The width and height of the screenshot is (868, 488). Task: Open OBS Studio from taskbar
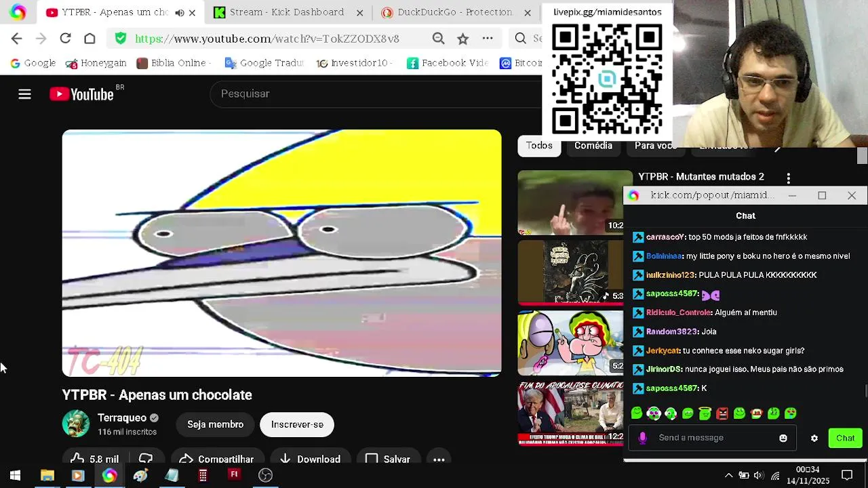click(265, 475)
